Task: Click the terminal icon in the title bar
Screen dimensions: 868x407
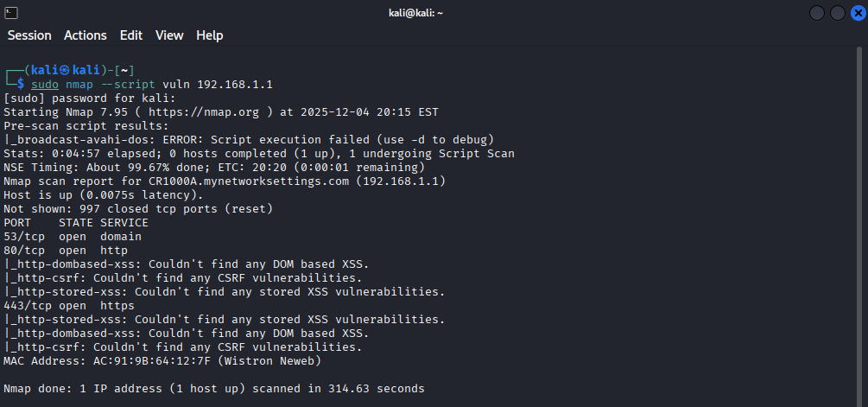Action: [10, 11]
